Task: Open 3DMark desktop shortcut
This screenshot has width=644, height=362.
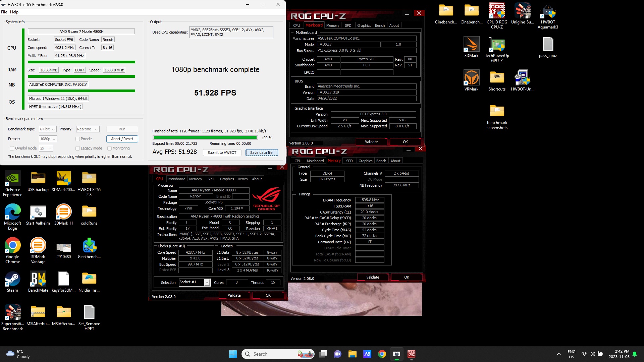Action: pyautogui.click(x=471, y=47)
